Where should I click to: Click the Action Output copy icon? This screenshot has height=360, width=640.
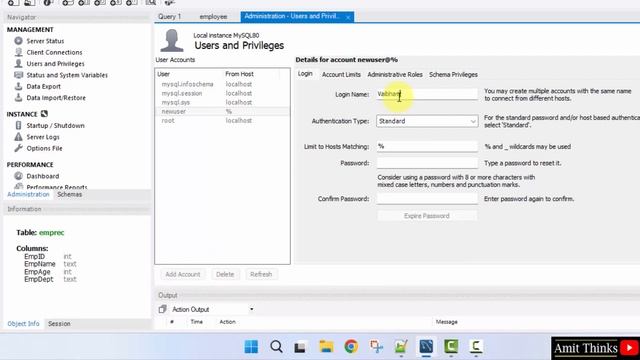pyautogui.click(x=162, y=309)
